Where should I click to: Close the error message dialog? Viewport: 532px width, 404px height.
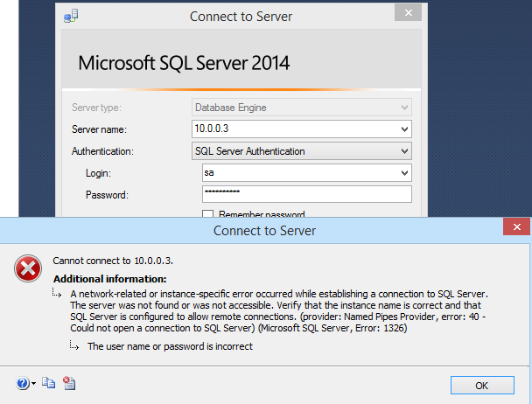[x=514, y=228]
